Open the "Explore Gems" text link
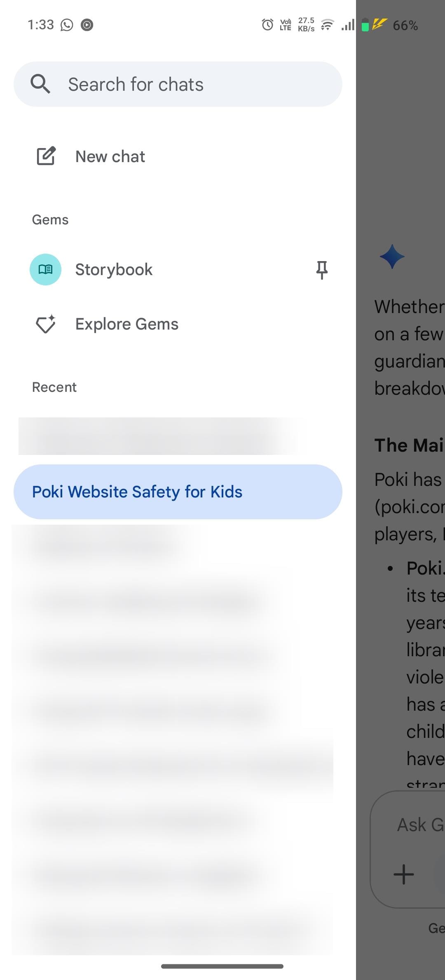The height and width of the screenshot is (980, 445). point(127,324)
